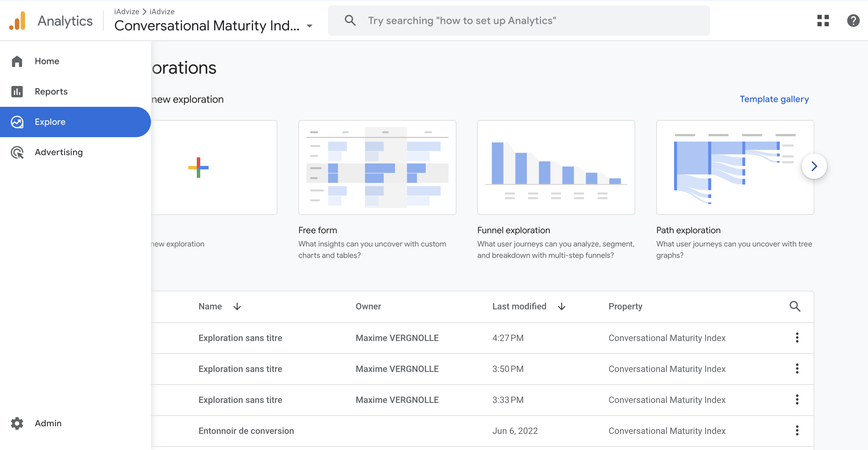Image resolution: width=868 pixels, height=450 pixels.
Task: Click the Property column header
Action: point(625,307)
